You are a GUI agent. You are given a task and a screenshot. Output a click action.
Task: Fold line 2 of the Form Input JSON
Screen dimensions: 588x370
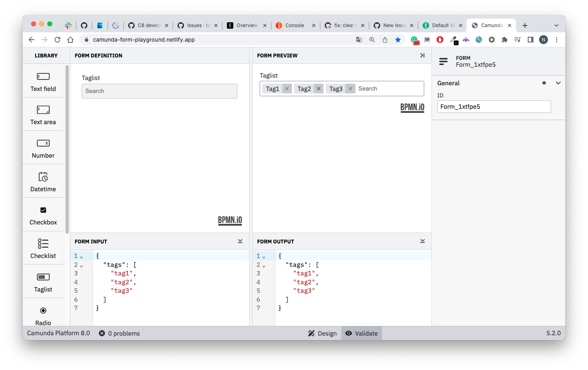pos(81,266)
